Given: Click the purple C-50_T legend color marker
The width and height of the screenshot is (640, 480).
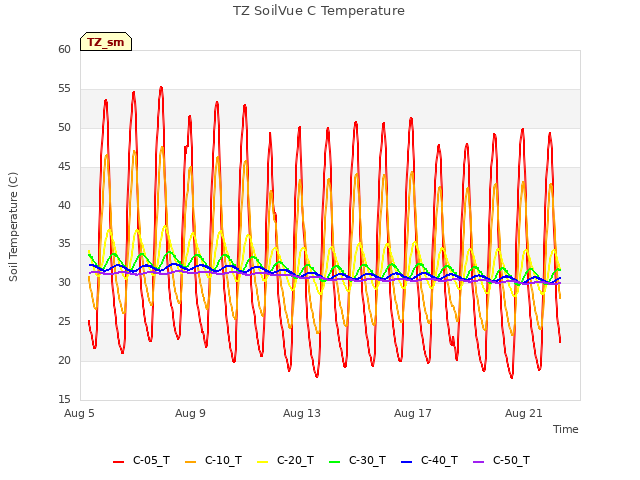Looking at the screenshot, I should [478, 462].
